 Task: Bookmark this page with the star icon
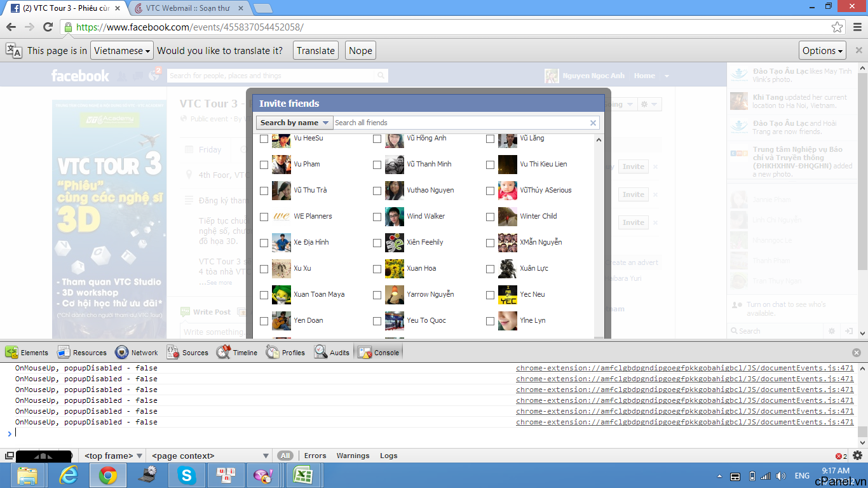click(837, 27)
